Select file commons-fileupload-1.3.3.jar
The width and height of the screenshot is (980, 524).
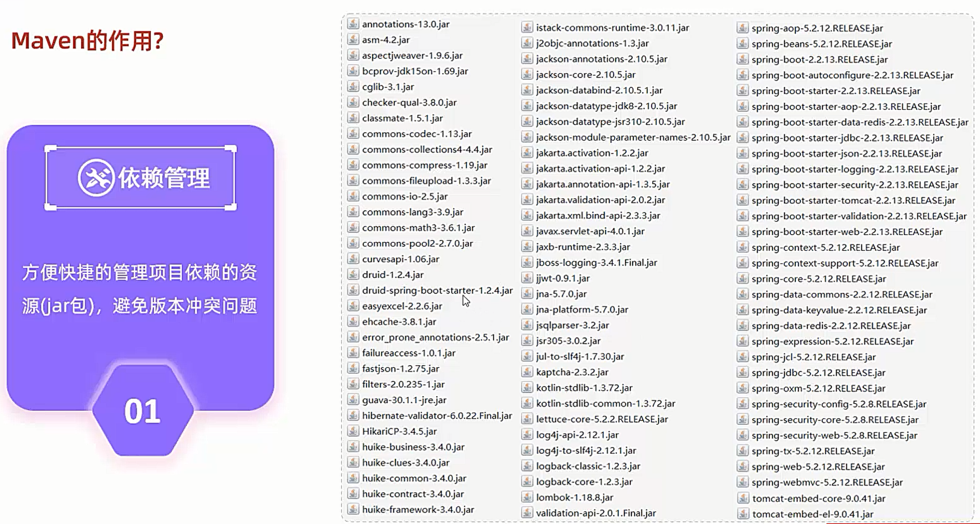[426, 180]
